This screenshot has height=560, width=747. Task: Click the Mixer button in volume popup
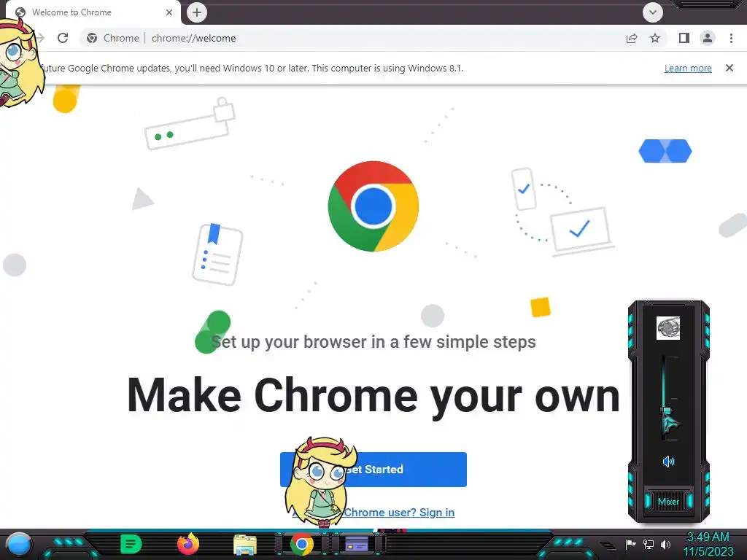(x=668, y=502)
